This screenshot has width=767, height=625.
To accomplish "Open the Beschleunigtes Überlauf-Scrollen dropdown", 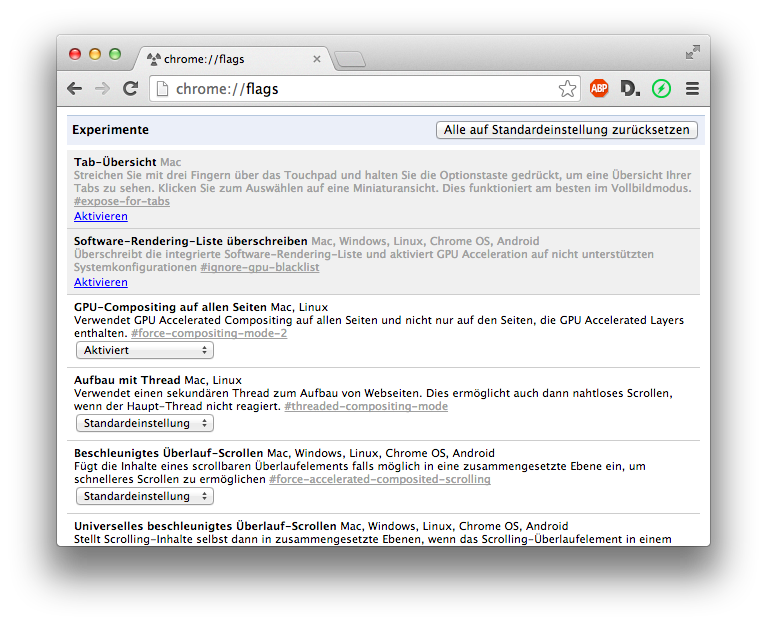I will (145, 496).
